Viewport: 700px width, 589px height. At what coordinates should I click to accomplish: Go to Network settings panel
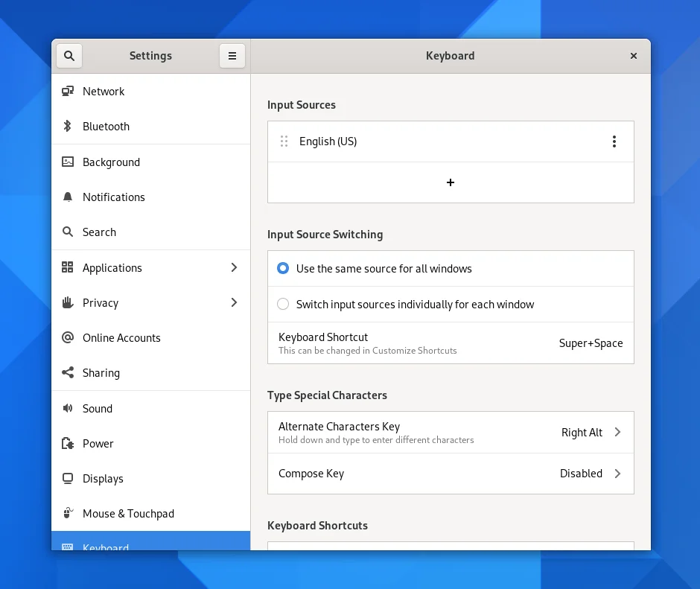pos(104,92)
